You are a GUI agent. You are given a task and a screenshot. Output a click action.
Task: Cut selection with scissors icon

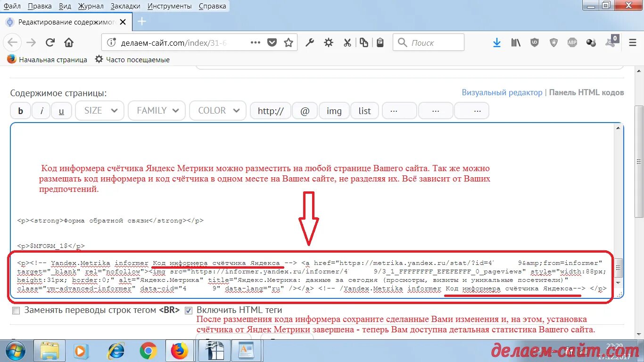(x=347, y=43)
